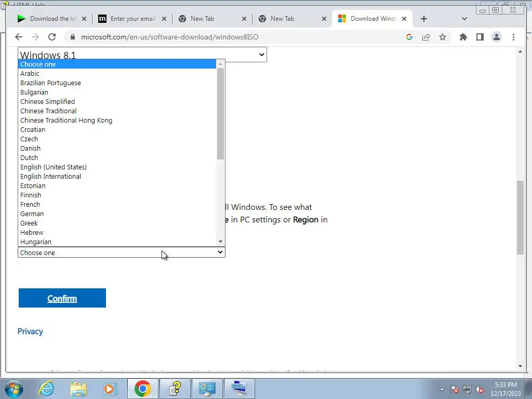This screenshot has width=532, height=399.
Task: Click language list scroll-down arrow
Action: 220,242
